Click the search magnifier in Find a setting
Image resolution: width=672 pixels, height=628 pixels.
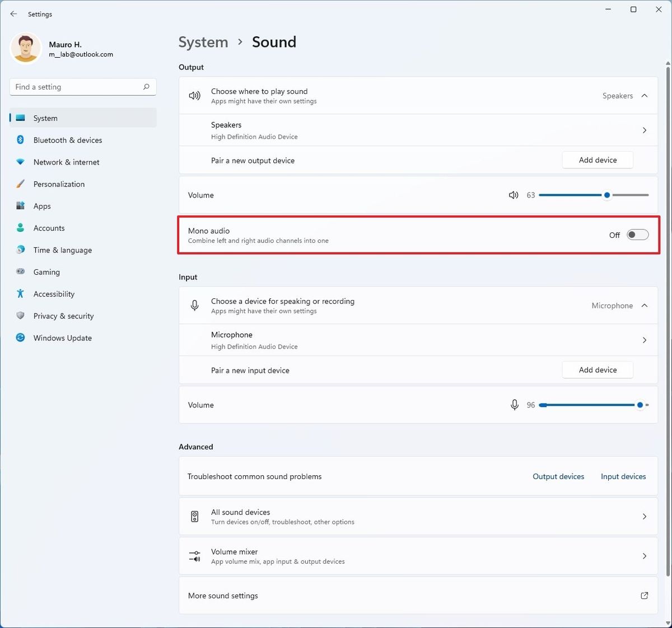point(146,87)
